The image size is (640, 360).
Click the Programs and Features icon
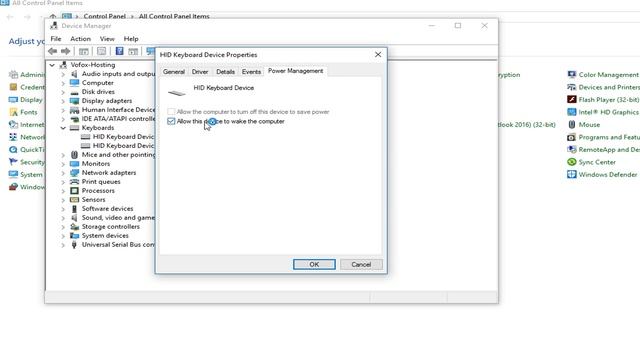click(x=571, y=137)
